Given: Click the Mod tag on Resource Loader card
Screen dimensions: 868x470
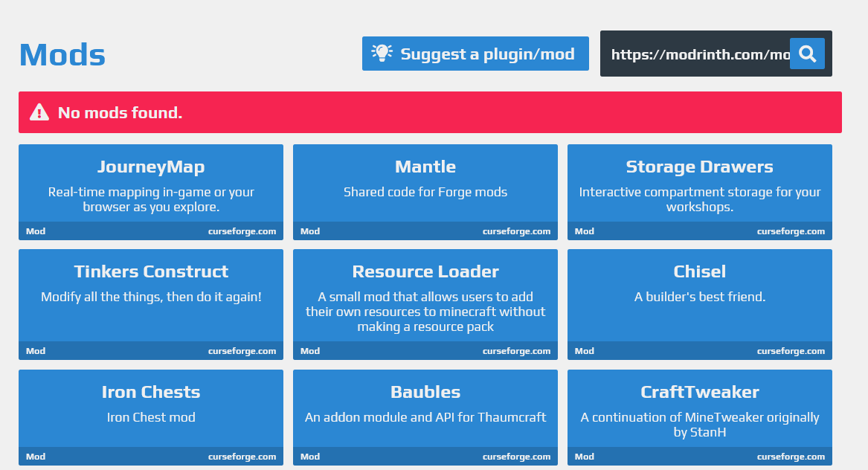Looking at the screenshot, I should pyautogui.click(x=310, y=351).
